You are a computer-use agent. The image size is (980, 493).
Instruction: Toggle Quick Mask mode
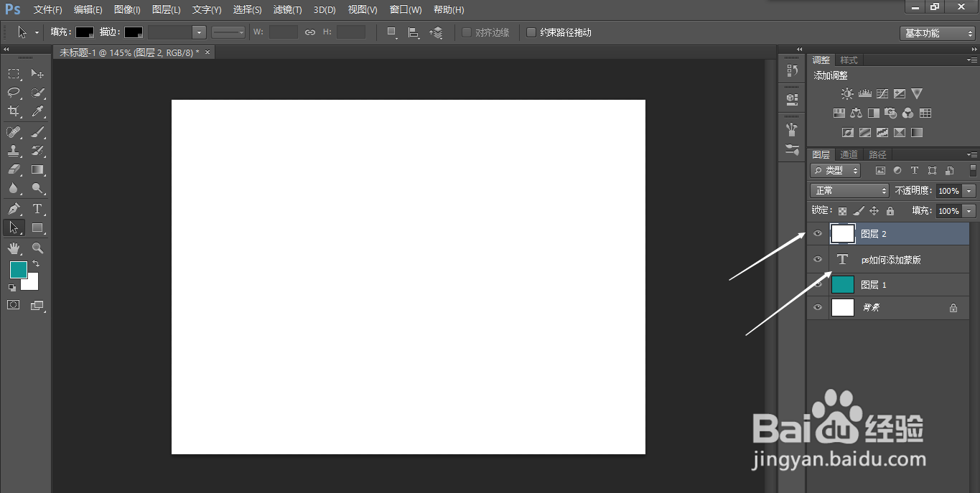14,305
